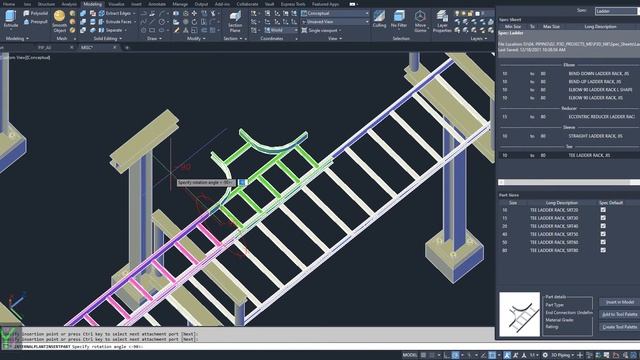Click the grid display icon in status bar
640x360 pixels.
pyautogui.click(x=424, y=355)
